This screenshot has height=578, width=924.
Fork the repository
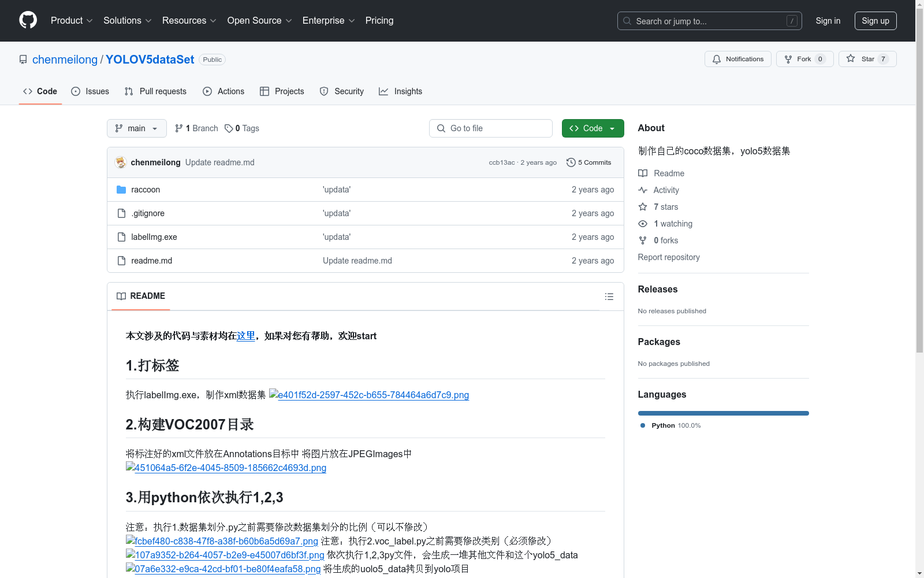coord(804,59)
